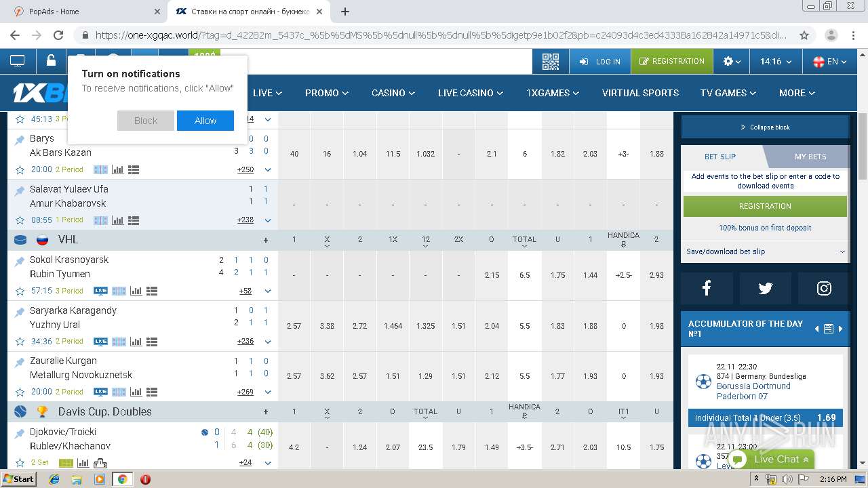Pin the Barys match
Screen dimensions: 868x488
click(20, 139)
